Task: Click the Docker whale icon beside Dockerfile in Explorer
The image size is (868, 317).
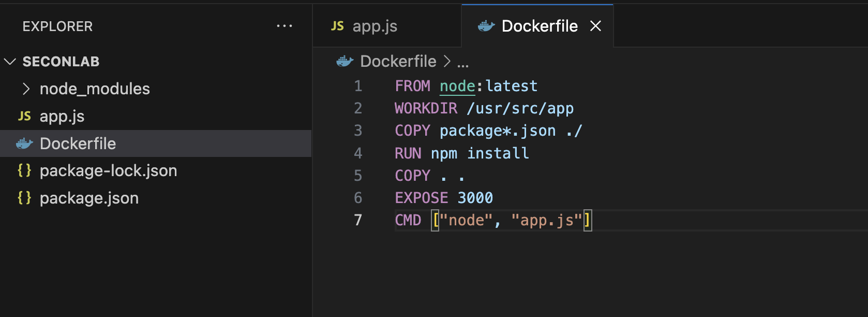Action: coord(24,143)
